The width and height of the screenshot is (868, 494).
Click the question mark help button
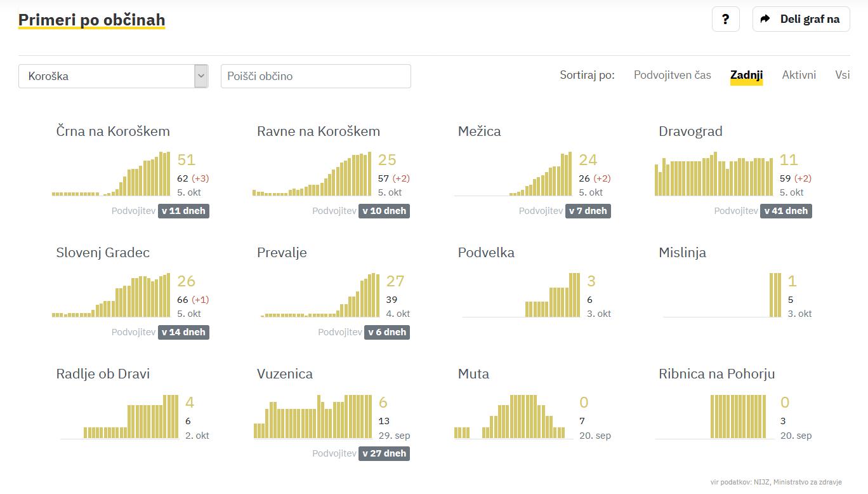coord(725,19)
